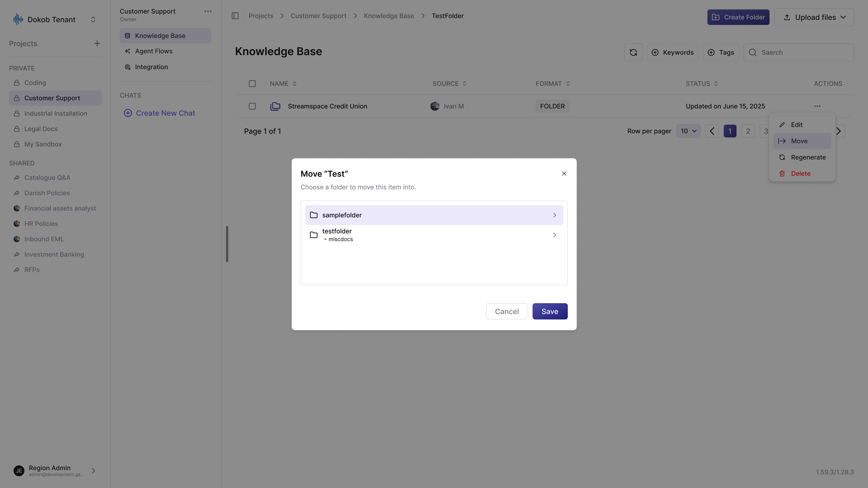This screenshot has height=488, width=868.
Task: Open the Legal Docs project
Action: coord(55,129)
